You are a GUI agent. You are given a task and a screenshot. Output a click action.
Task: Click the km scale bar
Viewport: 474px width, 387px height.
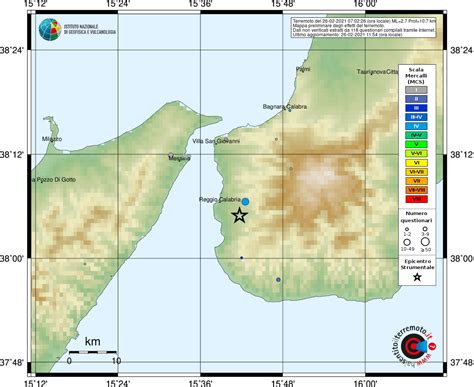point(93,352)
